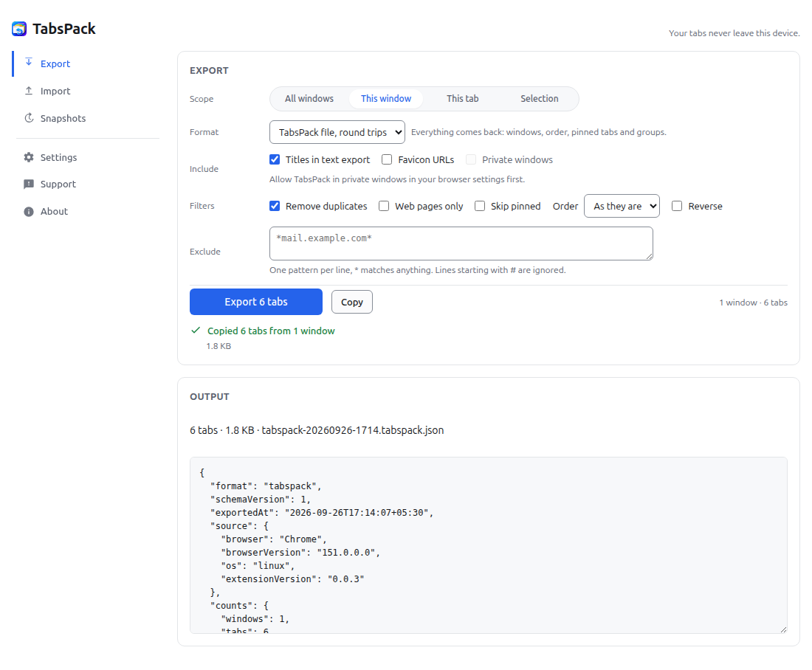Click the "Allow TabsPack in private windows" hint
This screenshot has width=812, height=670.
click(396, 179)
